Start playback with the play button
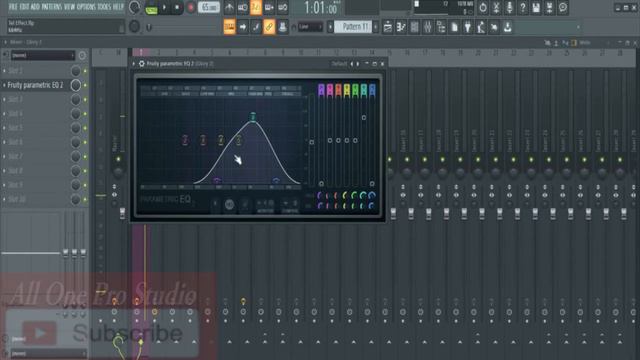 click(x=164, y=7)
